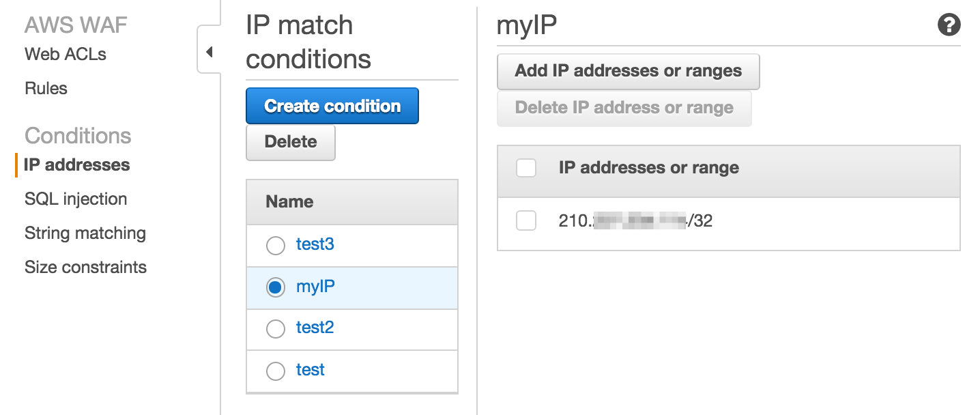
Task: Select the test3 radio button
Action: tap(276, 246)
